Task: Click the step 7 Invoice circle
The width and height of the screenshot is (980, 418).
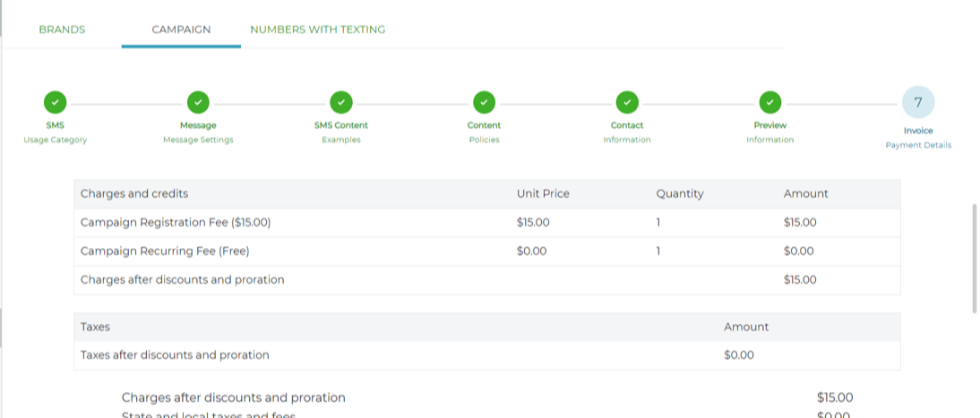Action: 918,103
